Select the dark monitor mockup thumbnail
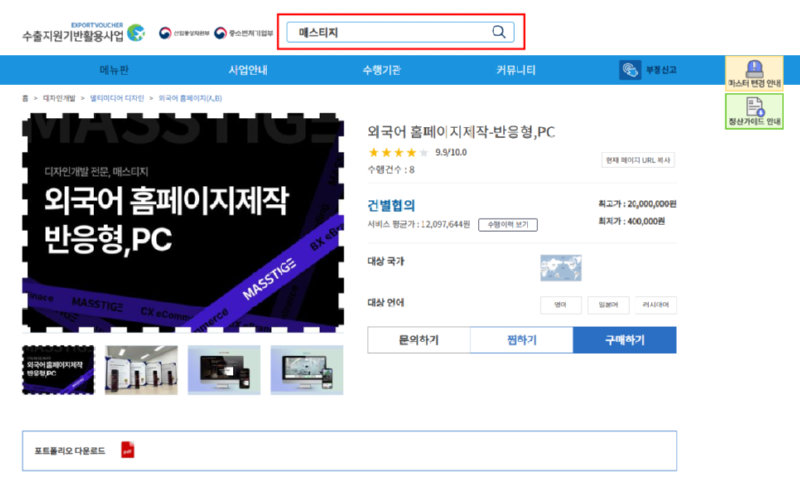Viewport: 800px width, 480px height. pyautogui.click(x=224, y=370)
